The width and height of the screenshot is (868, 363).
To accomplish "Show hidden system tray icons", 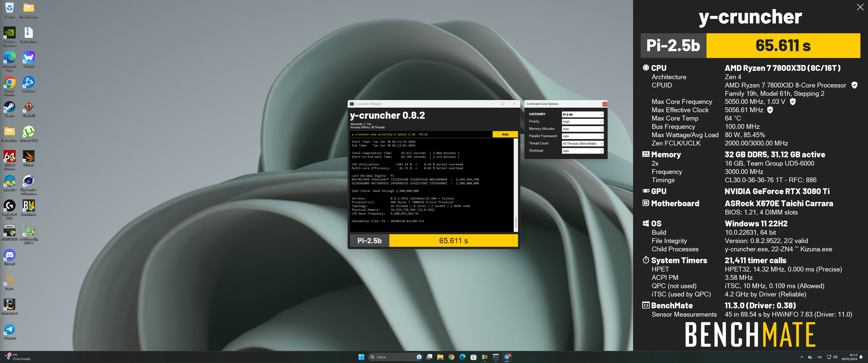I will (802, 357).
